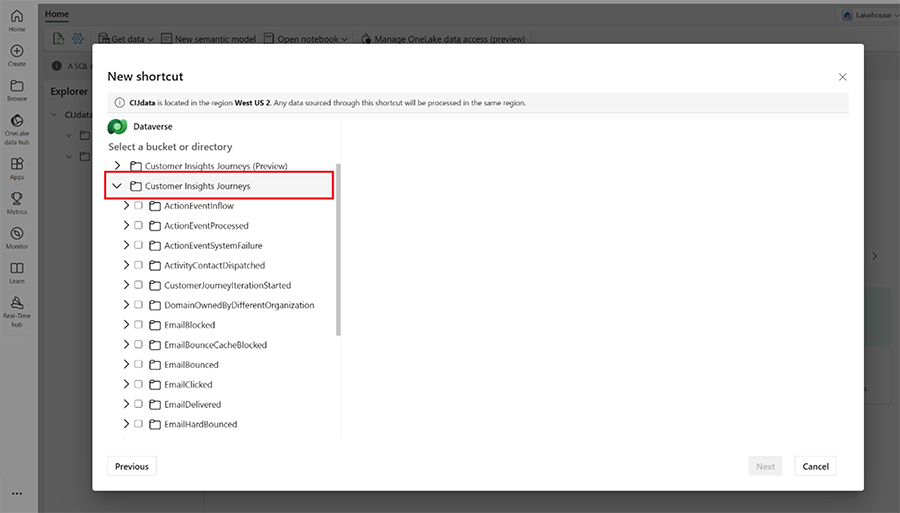This screenshot has height=513, width=900.
Task: Expand Customer Insights Journeys (Preview) folder
Action: [x=118, y=166]
